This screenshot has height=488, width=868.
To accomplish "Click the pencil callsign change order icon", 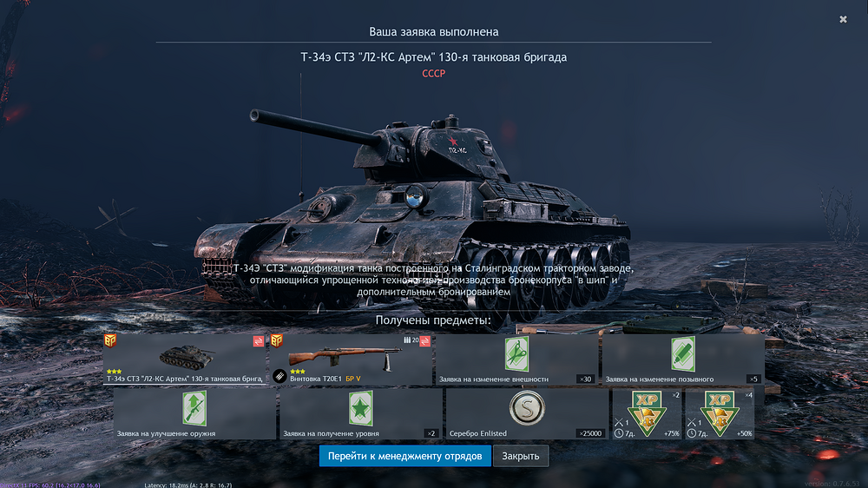I will coord(682,353).
